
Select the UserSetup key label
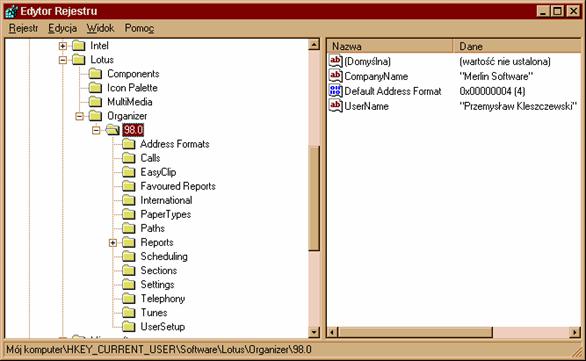[163, 327]
